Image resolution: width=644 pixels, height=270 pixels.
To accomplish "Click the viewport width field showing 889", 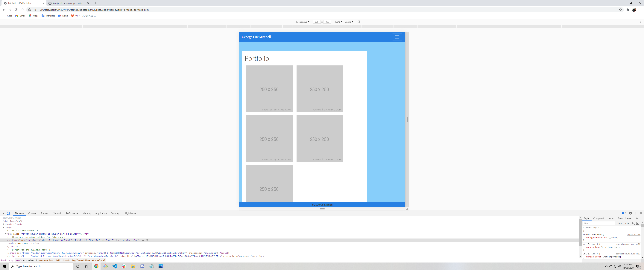I will click(x=317, y=22).
